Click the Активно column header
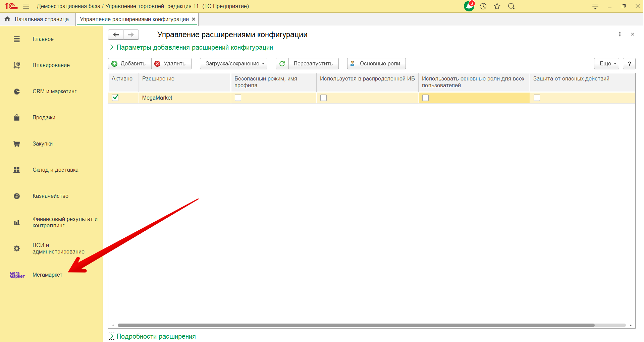The image size is (644, 342). point(123,82)
